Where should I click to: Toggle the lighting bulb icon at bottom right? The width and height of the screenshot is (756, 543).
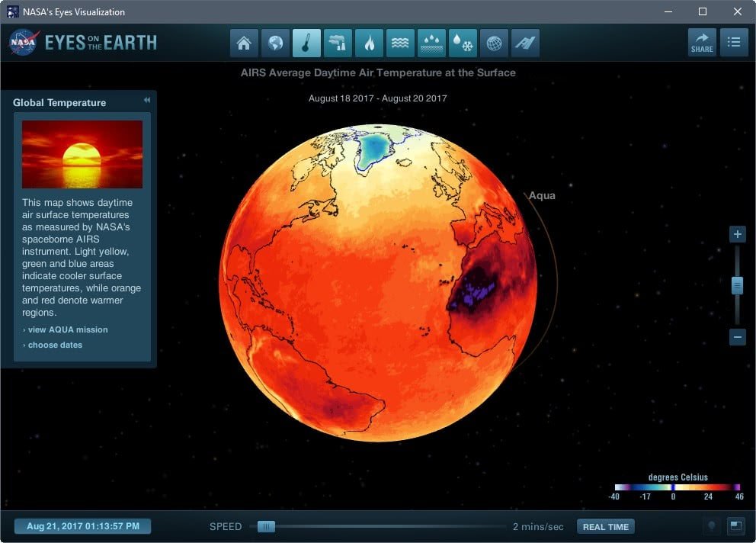(x=711, y=526)
